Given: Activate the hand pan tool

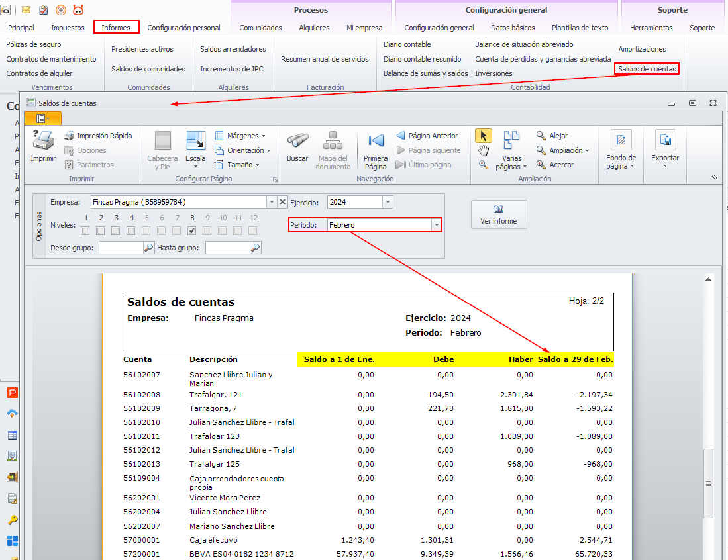Looking at the screenshot, I should coord(483,150).
